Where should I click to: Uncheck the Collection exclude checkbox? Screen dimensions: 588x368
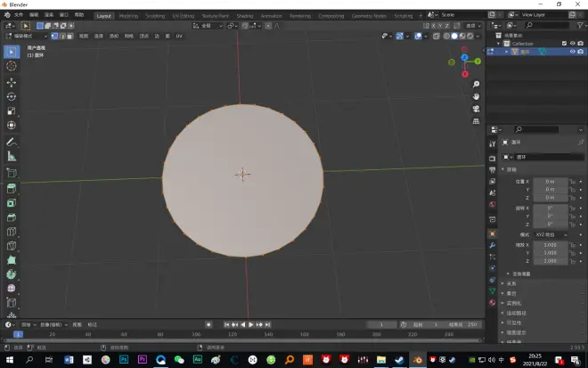point(564,43)
